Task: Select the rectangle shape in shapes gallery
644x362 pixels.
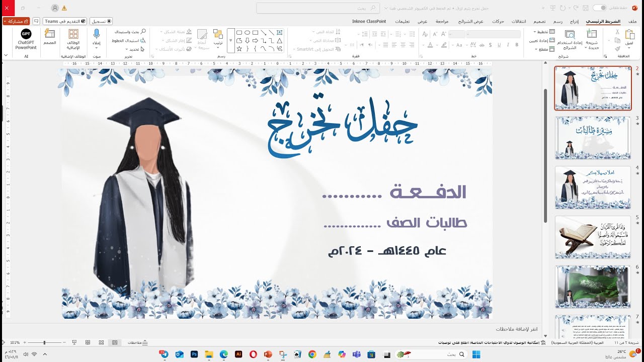Action: pyautogui.click(x=255, y=32)
